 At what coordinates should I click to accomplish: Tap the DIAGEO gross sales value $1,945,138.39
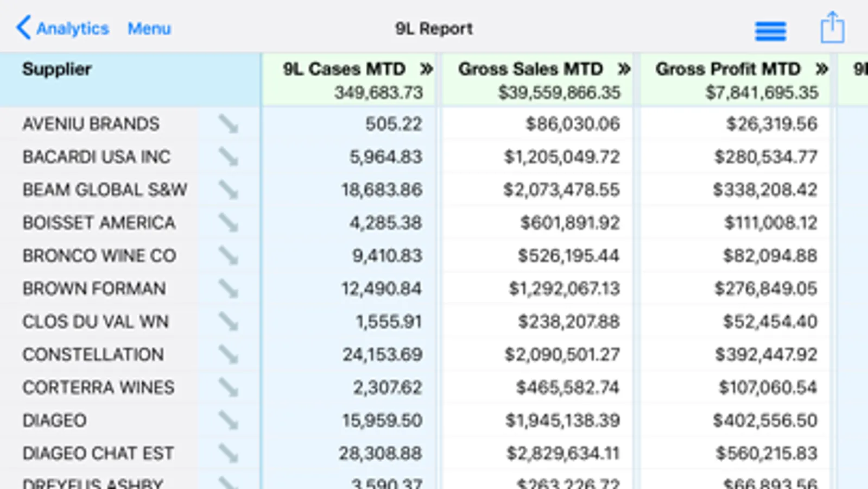pyautogui.click(x=562, y=421)
